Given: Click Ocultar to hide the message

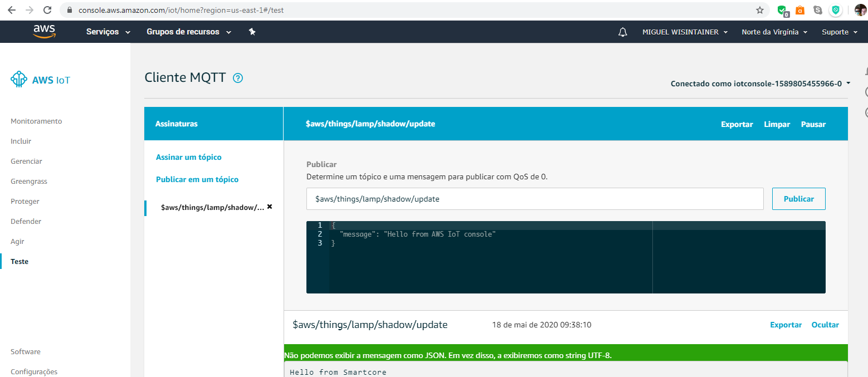Looking at the screenshot, I should pos(825,325).
